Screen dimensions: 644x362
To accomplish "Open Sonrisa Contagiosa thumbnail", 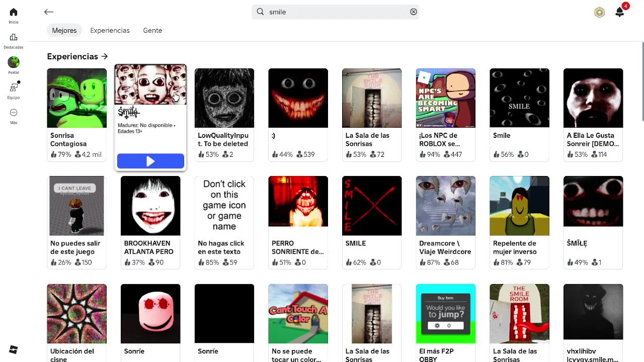I will coord(77,98).
